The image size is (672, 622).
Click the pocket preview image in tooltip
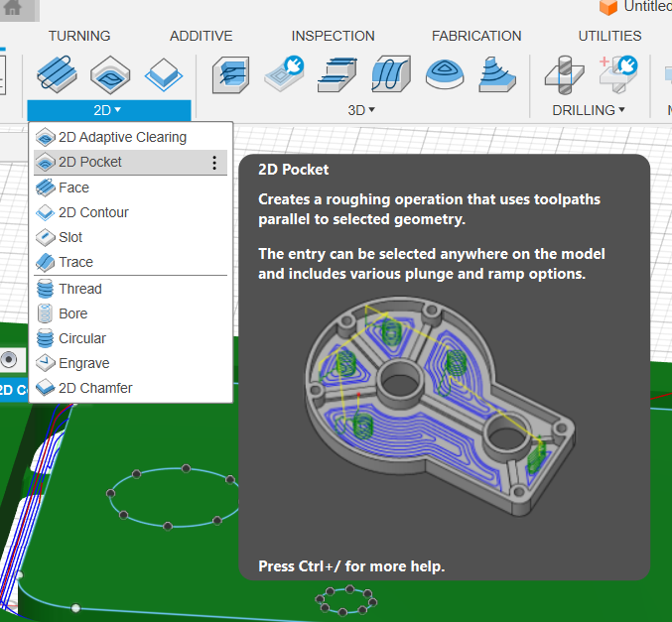(440, 406)
